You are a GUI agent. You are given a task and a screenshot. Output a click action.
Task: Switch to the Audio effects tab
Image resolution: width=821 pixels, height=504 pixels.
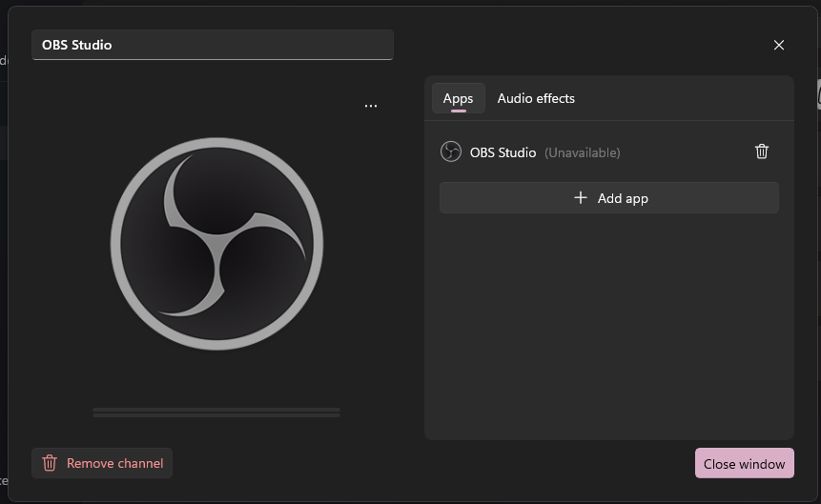pyautogui.click(x=536, y=98)
